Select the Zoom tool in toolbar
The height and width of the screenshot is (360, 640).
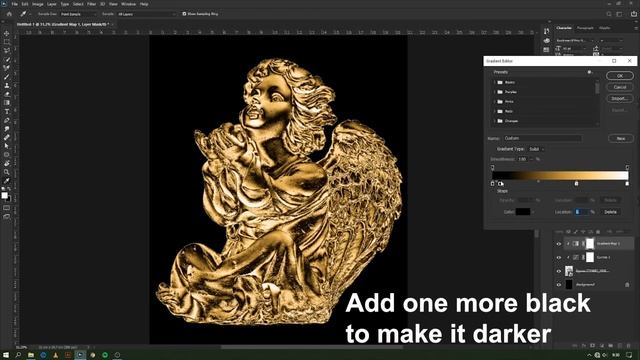7,172
